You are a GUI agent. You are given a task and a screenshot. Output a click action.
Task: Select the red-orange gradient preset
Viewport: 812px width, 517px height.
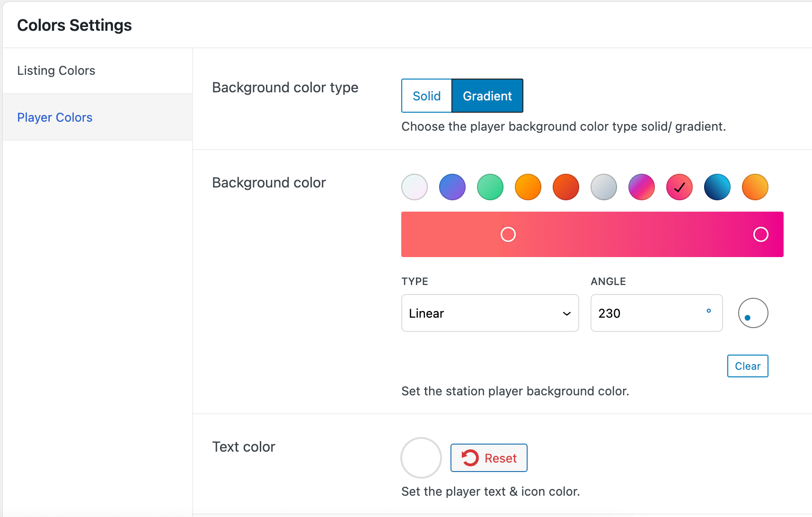click(566, 187)
